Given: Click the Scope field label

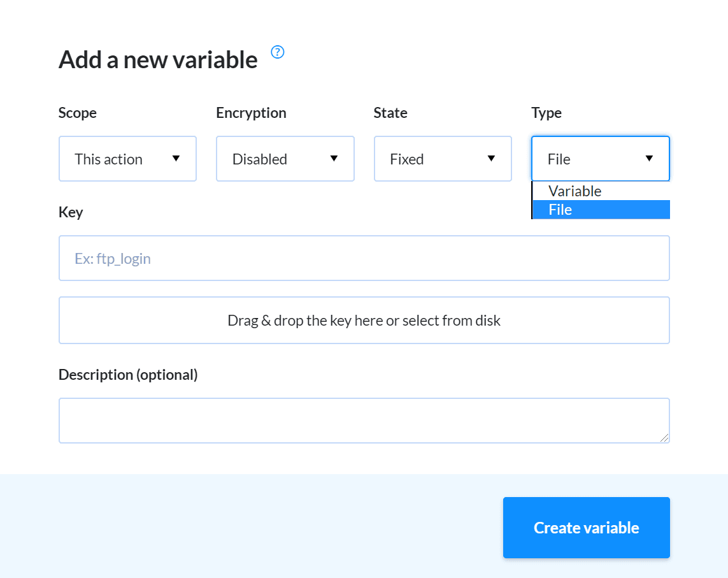Looking at the screenshot, I should pos(78,113).
